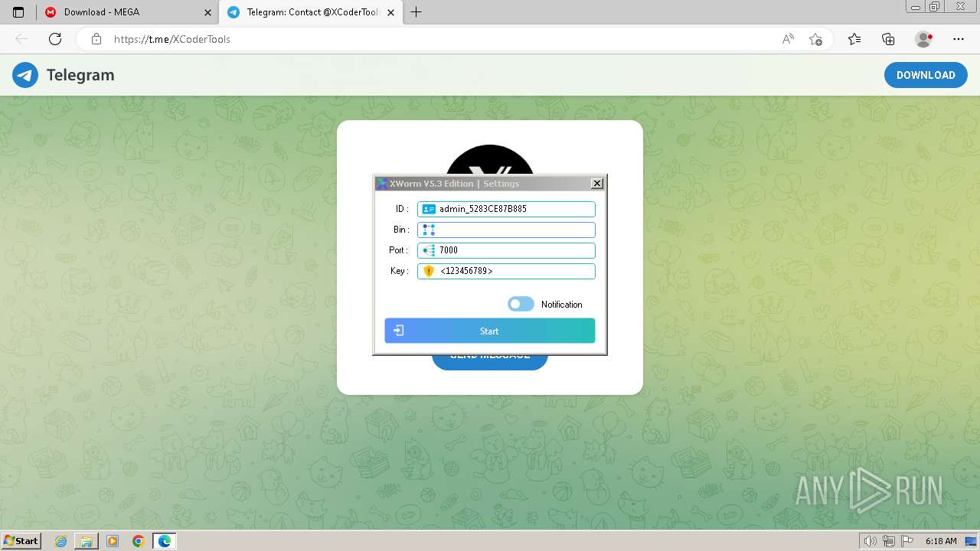Click the Telegram logo icon
Image resolution: width=980 pixels, height=551 pixels.
click(25, 75)
